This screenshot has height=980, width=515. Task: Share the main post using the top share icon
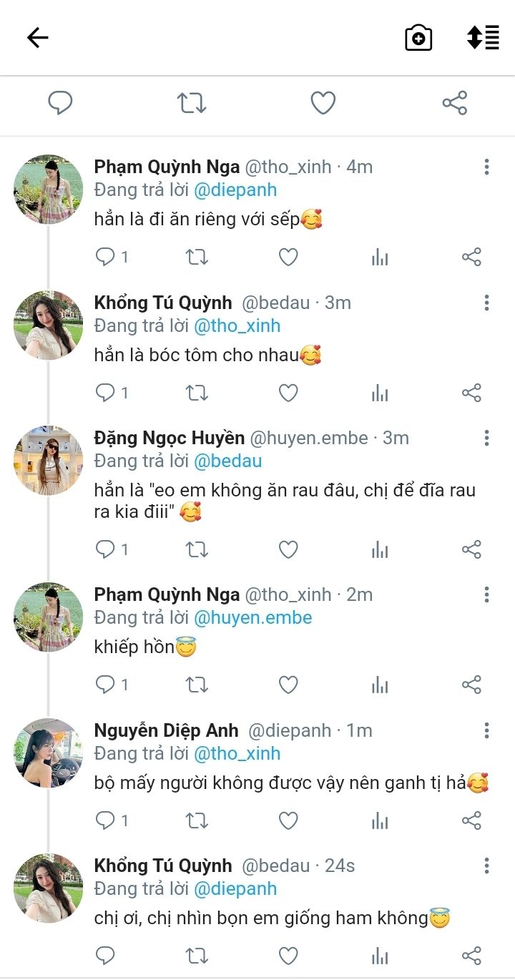(455, 103)
